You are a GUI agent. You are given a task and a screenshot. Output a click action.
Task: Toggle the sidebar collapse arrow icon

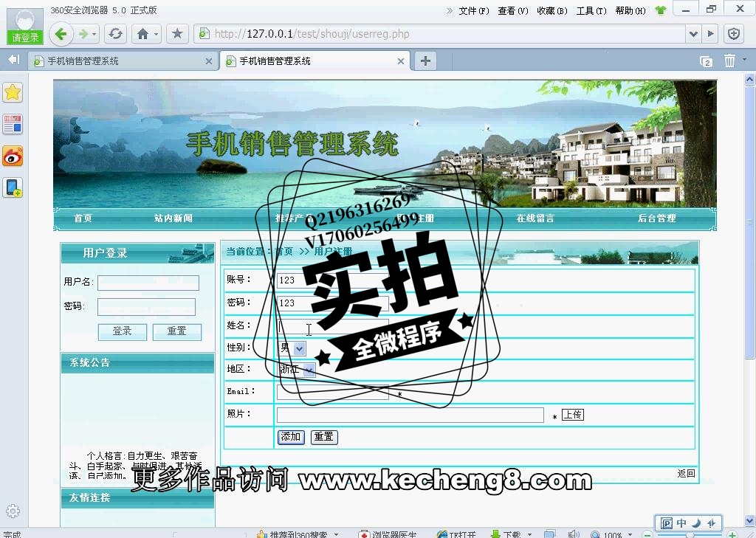pos(14,60)
